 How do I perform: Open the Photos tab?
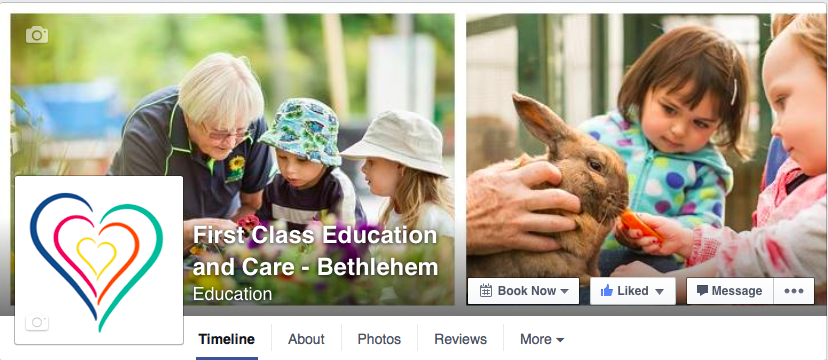(x=379, y=339)
